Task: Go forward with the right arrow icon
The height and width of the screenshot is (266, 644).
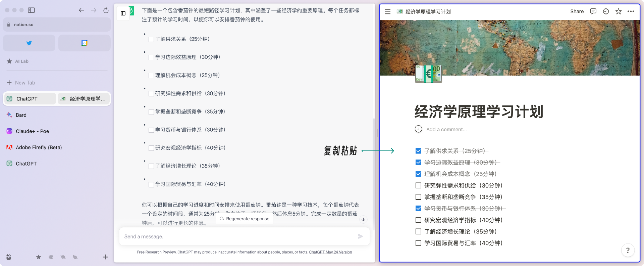Action: [94, 10]
